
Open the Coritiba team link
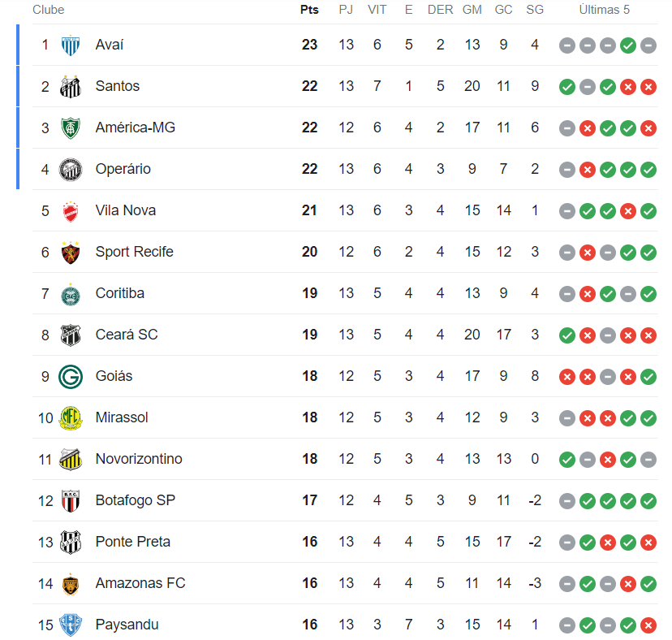click(x=119, y=293)
